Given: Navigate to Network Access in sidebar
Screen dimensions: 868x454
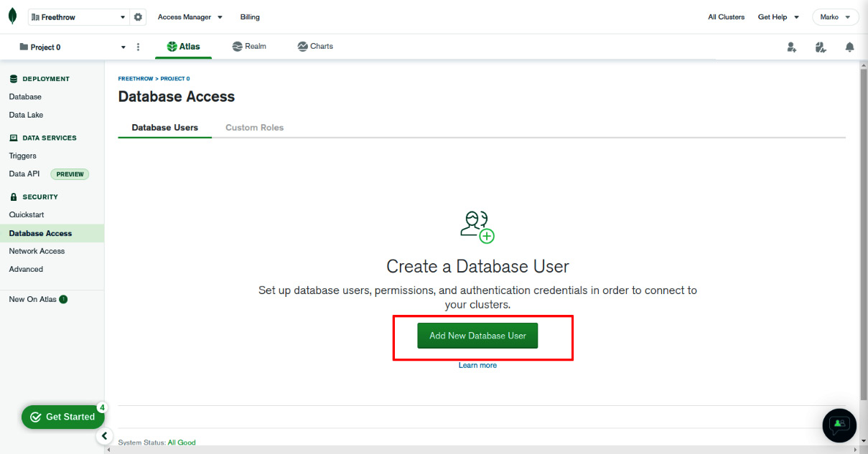Looking at the screenshot, I should [x=37, y=251].
